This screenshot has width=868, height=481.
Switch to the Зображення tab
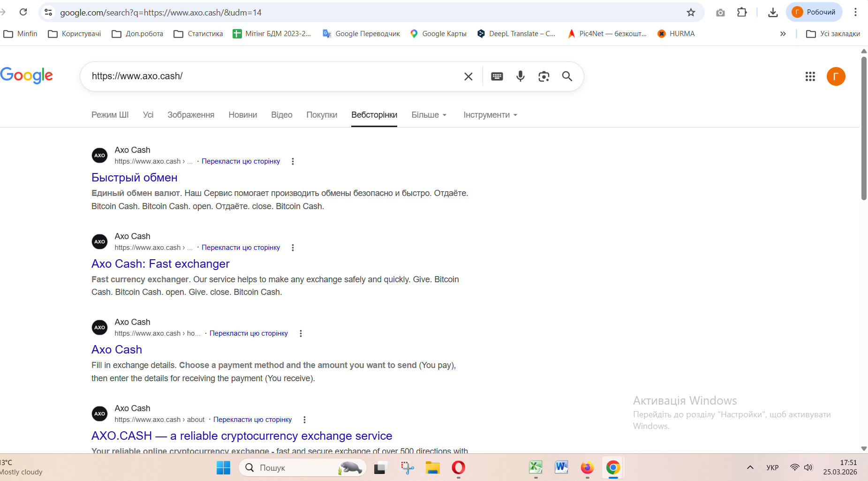[191, 115]
